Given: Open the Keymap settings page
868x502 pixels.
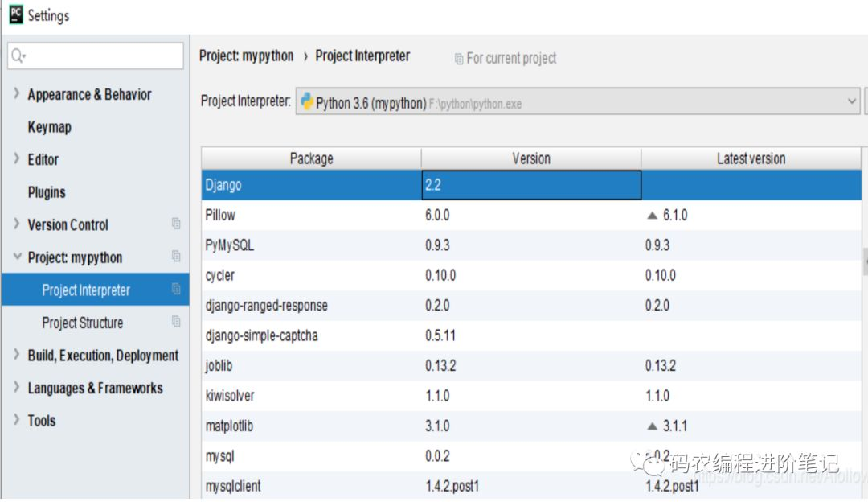Looking at the screenshot, I should (49, 127).
